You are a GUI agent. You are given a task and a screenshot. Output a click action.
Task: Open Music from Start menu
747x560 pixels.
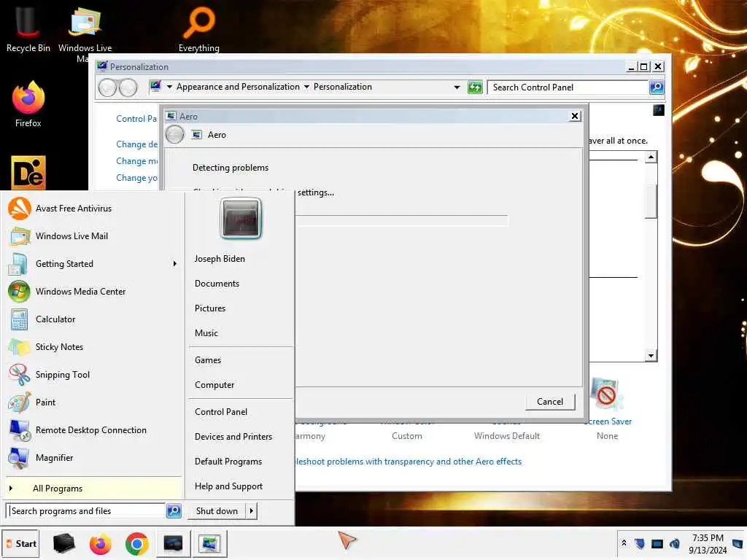pos(206,333)
